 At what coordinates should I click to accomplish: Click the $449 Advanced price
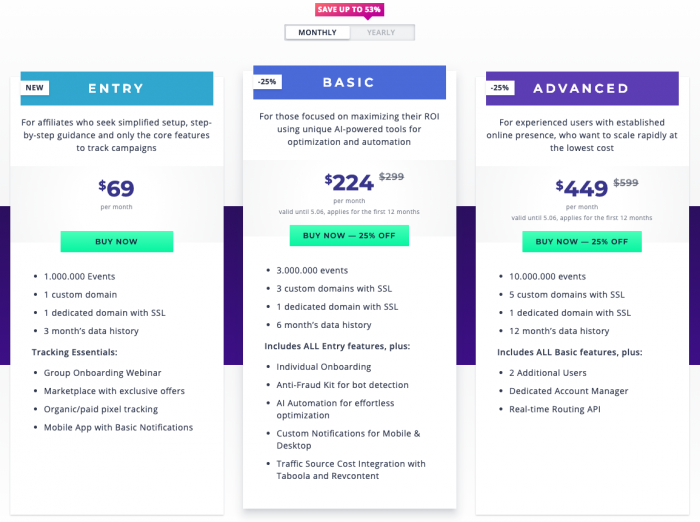(x=581, y=188)
